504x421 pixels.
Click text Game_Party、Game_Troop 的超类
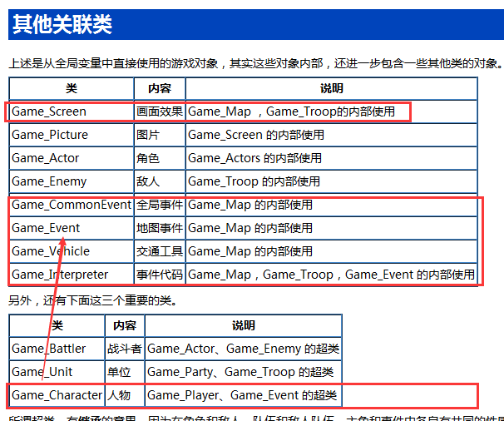coord(240,372)
